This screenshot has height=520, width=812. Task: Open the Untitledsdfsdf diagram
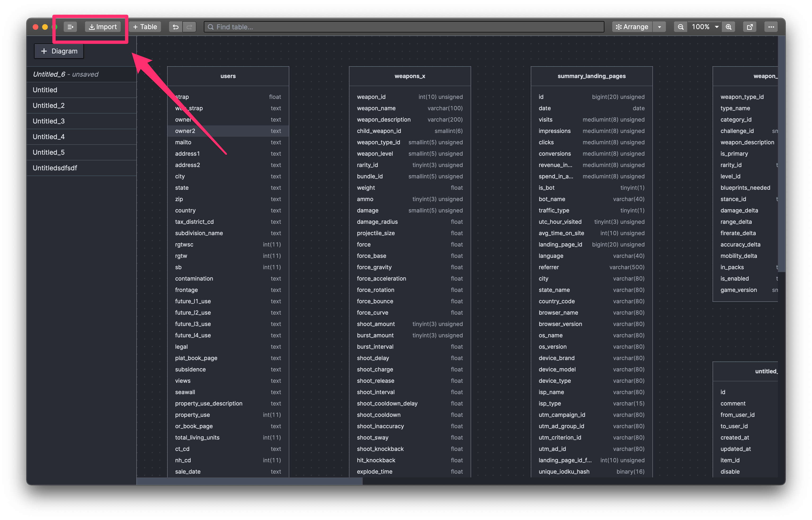(55, 168)
